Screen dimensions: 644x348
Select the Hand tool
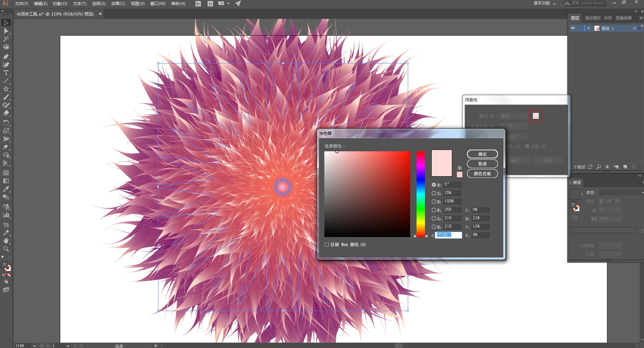coord(6,241)
